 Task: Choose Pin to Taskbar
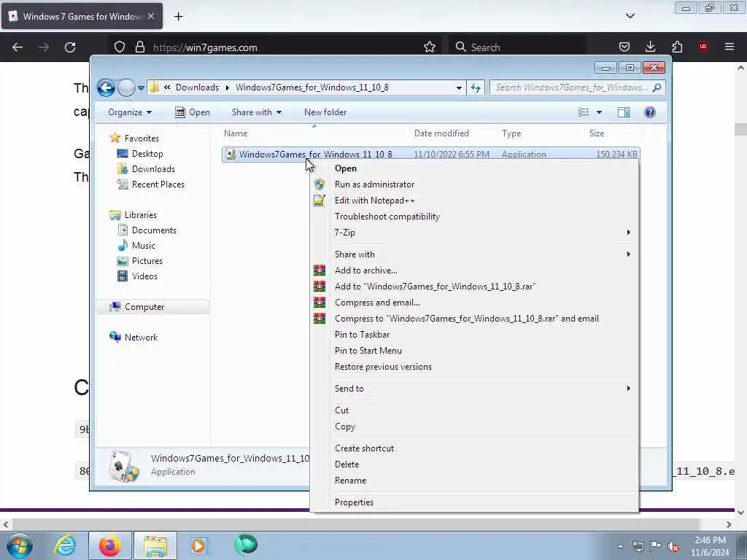[474, 335]
